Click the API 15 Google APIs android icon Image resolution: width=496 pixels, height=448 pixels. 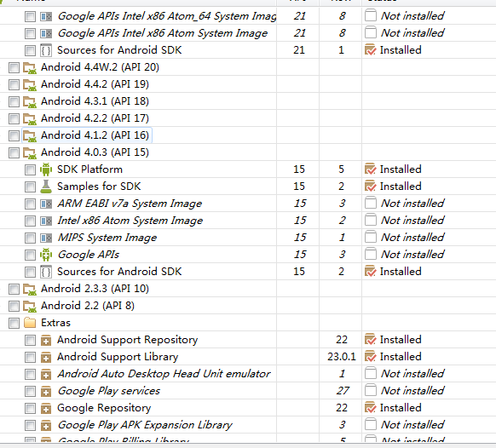tap(46, 255)
